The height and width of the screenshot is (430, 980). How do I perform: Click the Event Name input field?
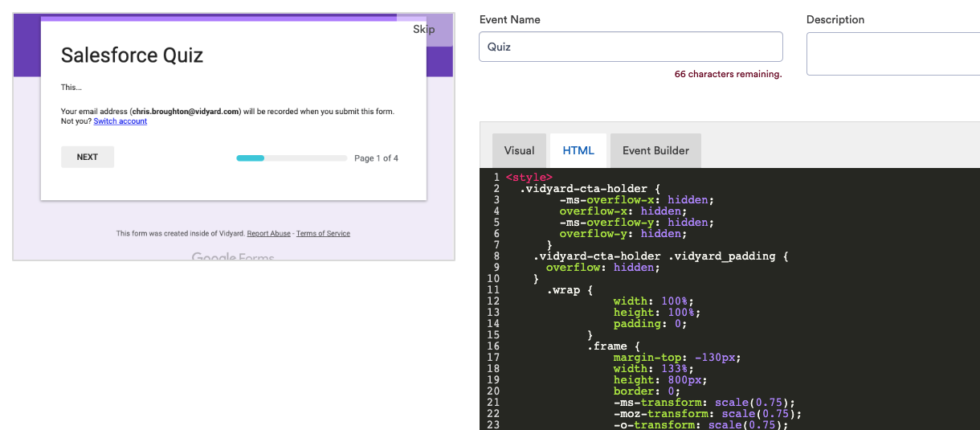pos(631,47)
